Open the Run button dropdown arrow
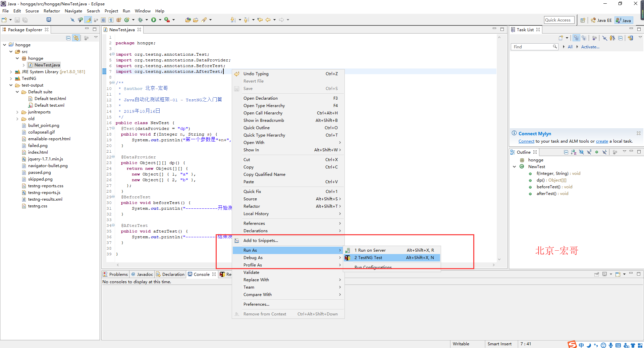The width and height of the screenshot is (644, 348). 160,20
